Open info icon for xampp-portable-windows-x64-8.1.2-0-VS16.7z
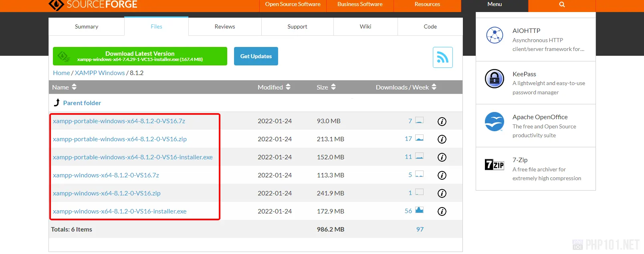Screen dimensions: 644x254 (x=442, y=122)
